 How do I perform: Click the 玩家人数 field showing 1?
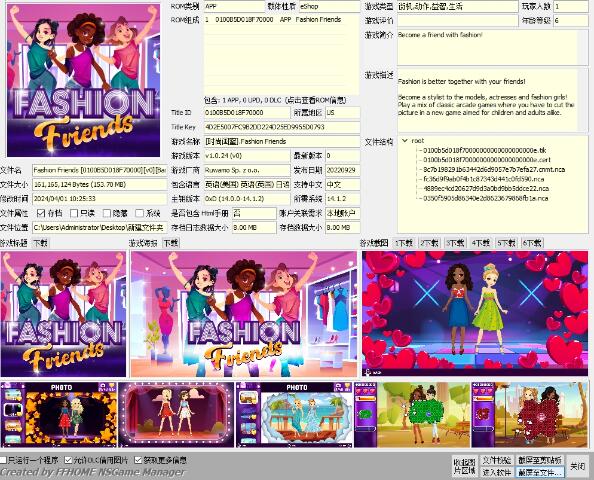[571, 6]
